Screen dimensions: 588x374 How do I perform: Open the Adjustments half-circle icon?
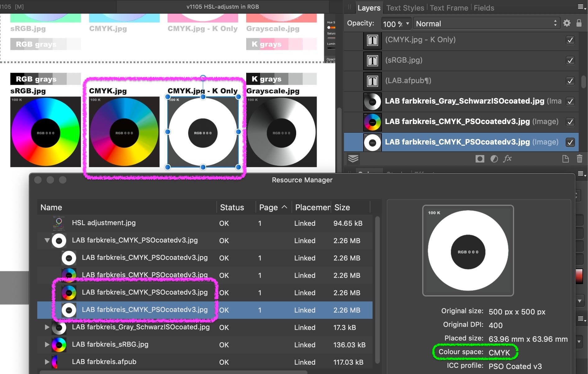[494, 159]
